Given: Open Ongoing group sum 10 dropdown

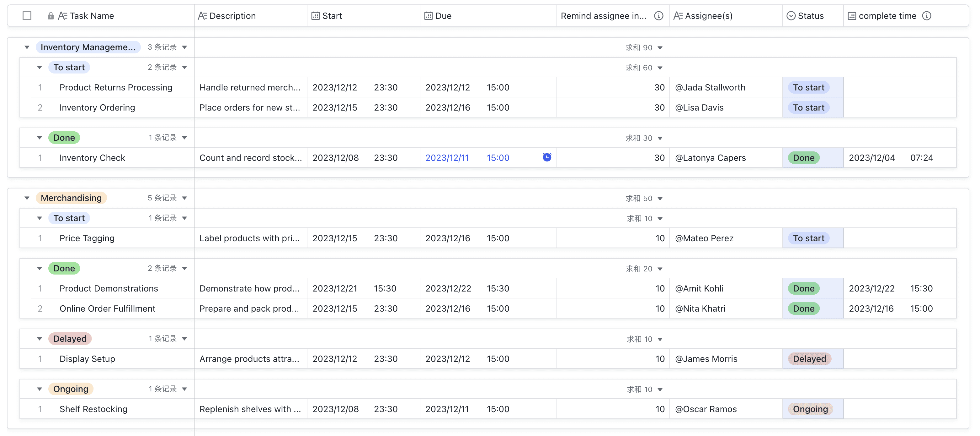Looking at the screenshot, I should (x=660, y=389).
